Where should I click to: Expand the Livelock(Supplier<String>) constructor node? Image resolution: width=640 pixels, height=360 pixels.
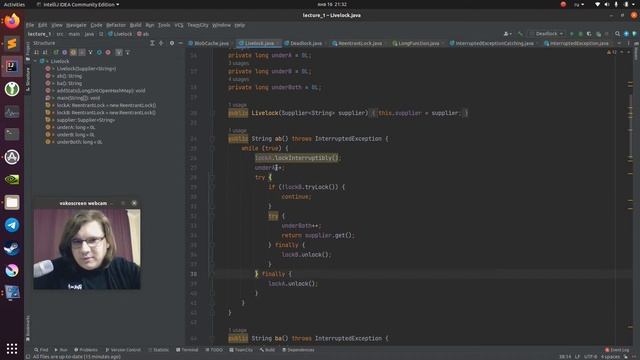[53, 69]
